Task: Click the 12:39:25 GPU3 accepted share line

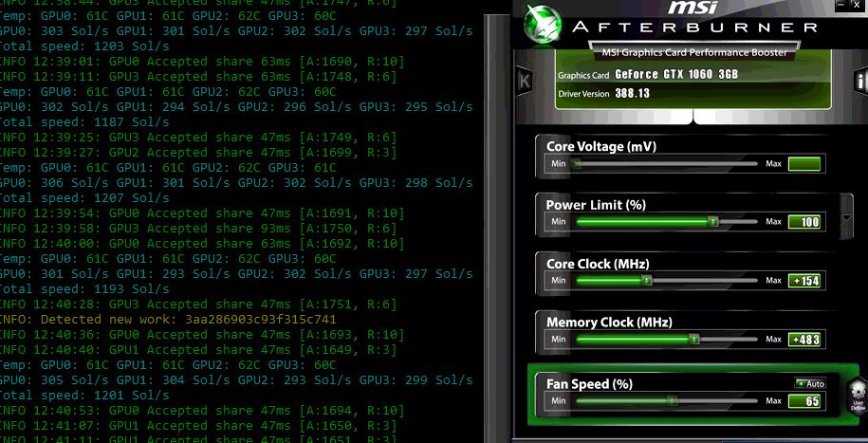Action: [x=198, y=138]
